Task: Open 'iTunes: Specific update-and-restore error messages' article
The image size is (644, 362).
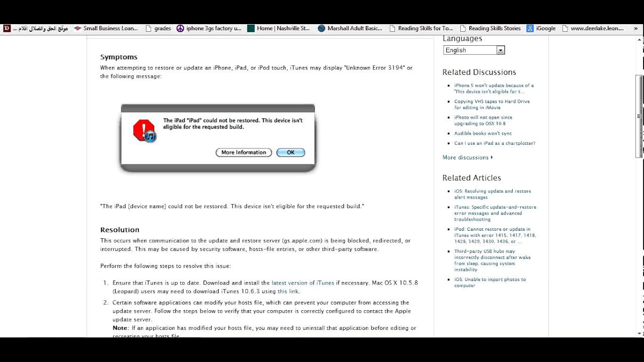Action: pos(495,213)
